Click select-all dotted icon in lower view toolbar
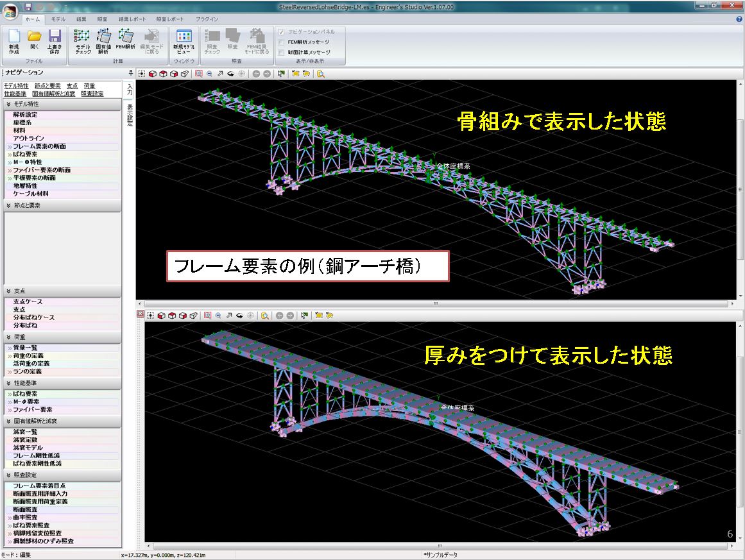Viewport: 745px width, 560px height. coord(151,316)
